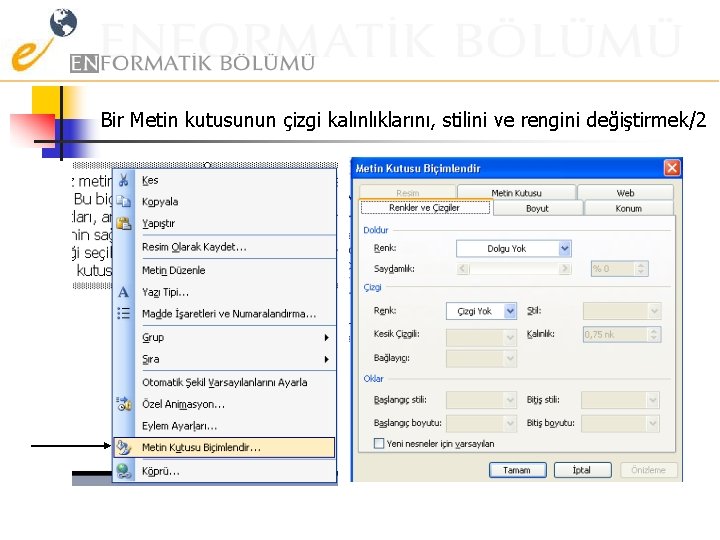The image size is (720, 540).
Task: Close the Metin Kutusu Biçimlendir dialog
Action: click(x=672, y=168)
